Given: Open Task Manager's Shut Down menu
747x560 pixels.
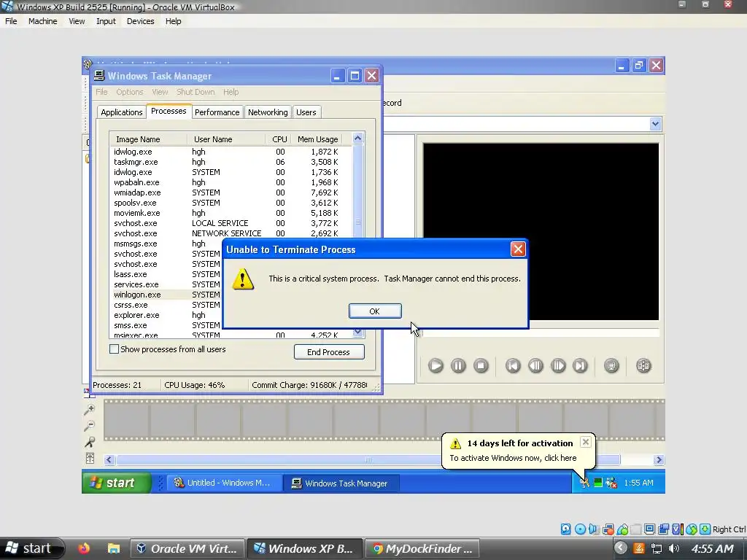Looking at the screenshot, I should tap(196, 92).
